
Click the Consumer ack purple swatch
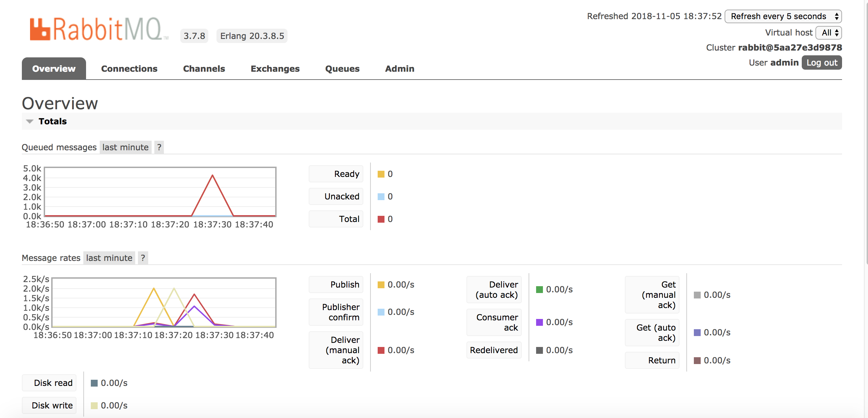point(540,322)
